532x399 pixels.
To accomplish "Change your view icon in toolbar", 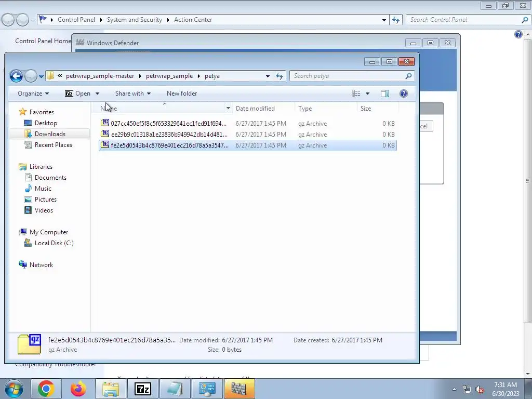I will tap(356, 94).
